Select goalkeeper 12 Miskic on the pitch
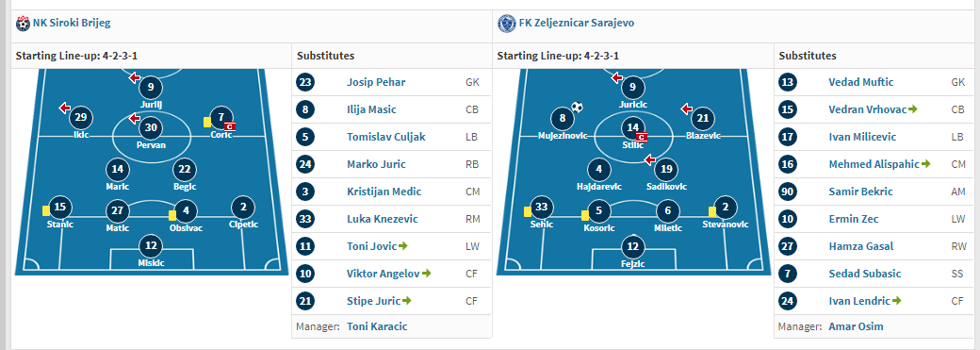Screen dimensions: 980x350 tap(151, 246)
